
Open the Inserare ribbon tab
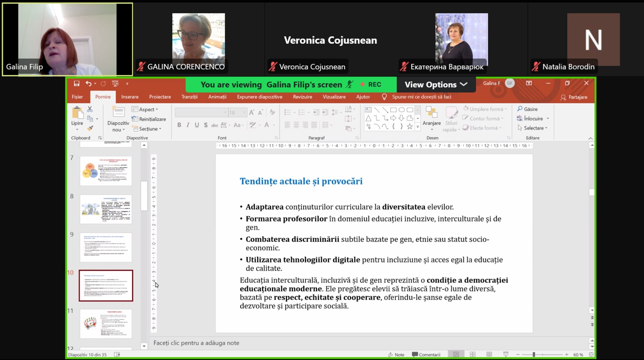pyautogui.click(x=130, y=97)
